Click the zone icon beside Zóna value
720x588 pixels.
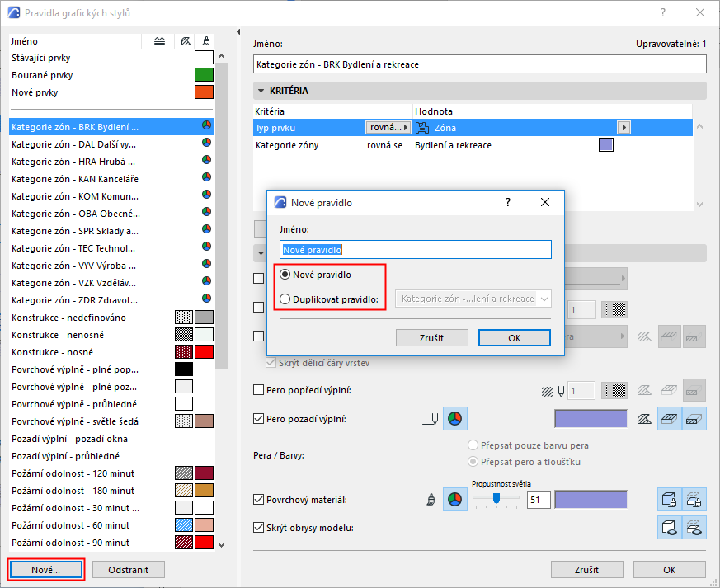(x=422, y=128)
